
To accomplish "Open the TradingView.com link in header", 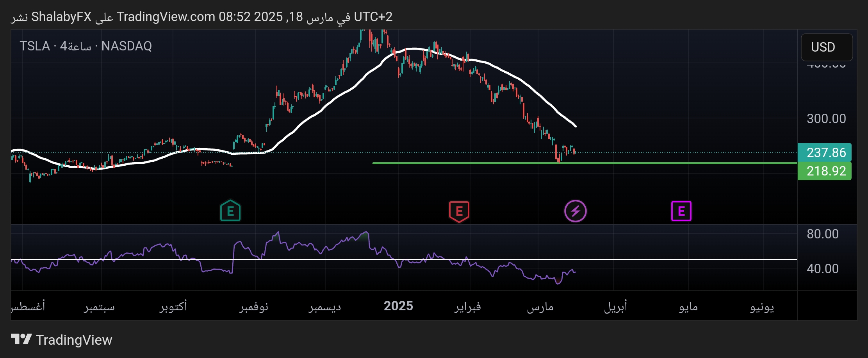I will 166,17.
